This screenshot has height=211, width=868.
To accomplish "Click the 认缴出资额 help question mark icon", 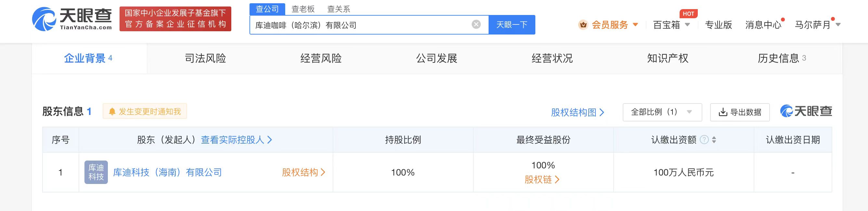I will coord(704,140).
